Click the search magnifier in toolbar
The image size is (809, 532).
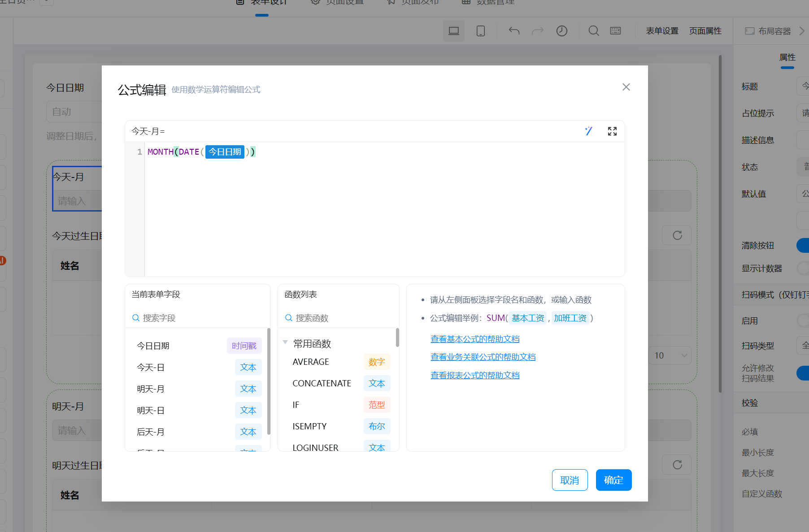[x=594, y=31]
